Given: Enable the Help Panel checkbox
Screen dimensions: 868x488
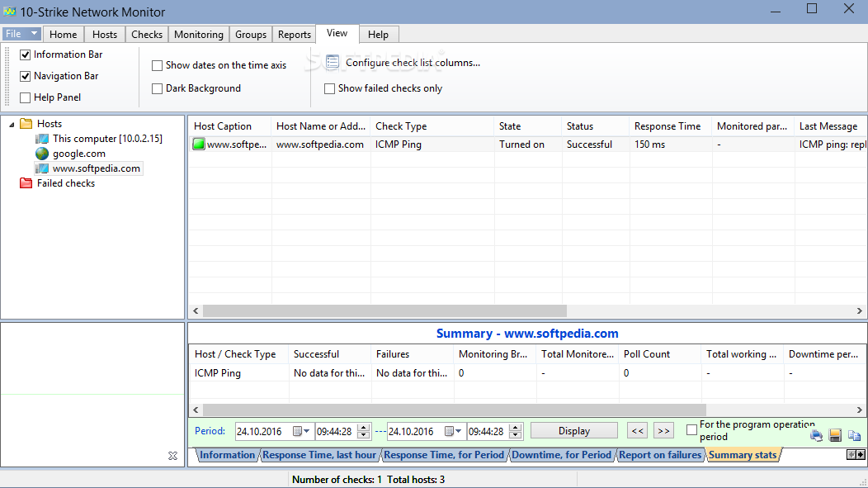Looking at the screenshot, I should click(25, 98).
